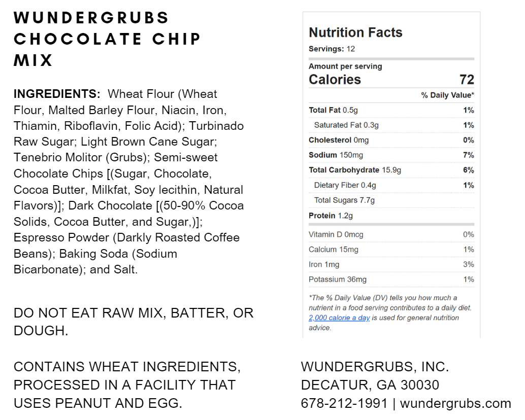Click the Nutrition Facts heading
Viewport: 525px width, 420px height.
coord(355,33)
